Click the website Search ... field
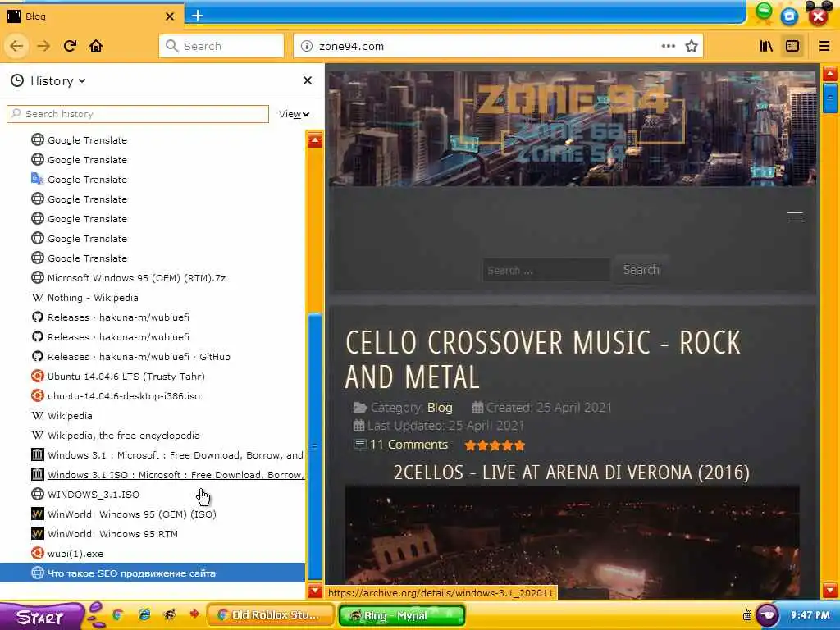Viewport: 840px width, 630px height. coord(546,270)
